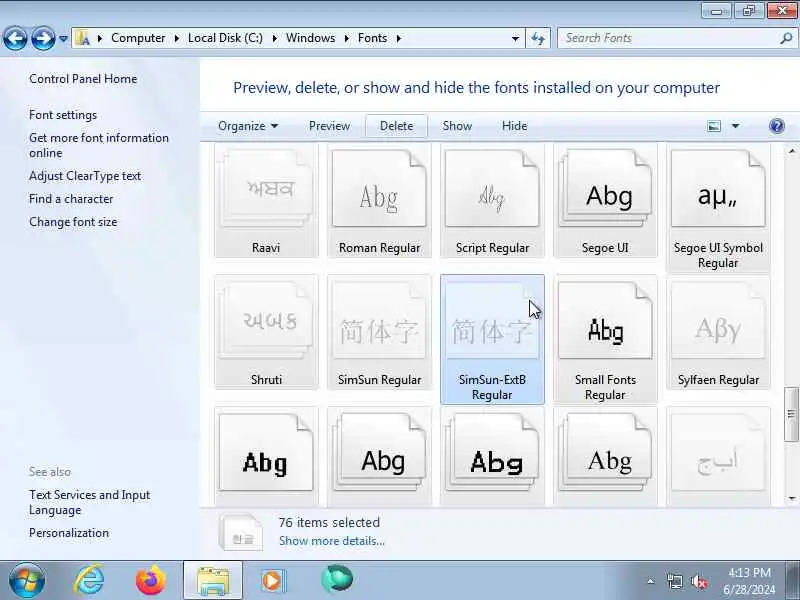Click the Show toolbar button
Viewport: 800px width, 600px height.
click(x=457, y=126)
